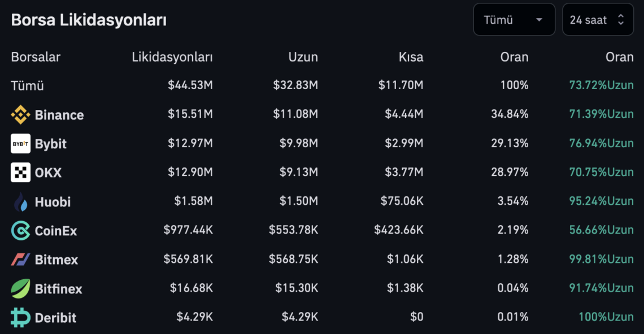Open the Tümü filter dropdown

514,20
